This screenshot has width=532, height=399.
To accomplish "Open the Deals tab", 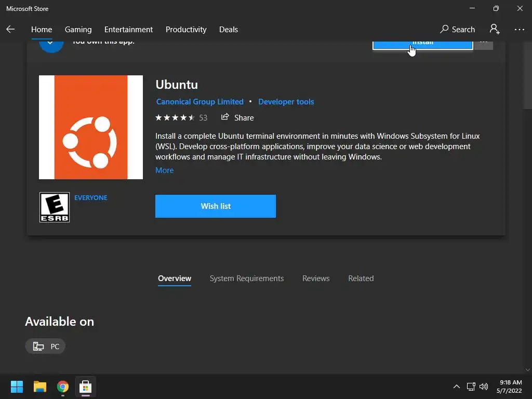I will [229, 30].
